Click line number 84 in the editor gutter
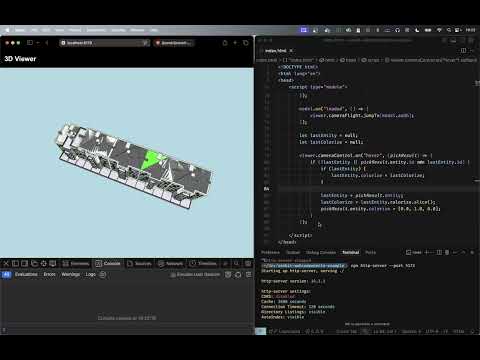Image resolution: width=480 pixels, height=360 pixels. click(x=266, y=189)
